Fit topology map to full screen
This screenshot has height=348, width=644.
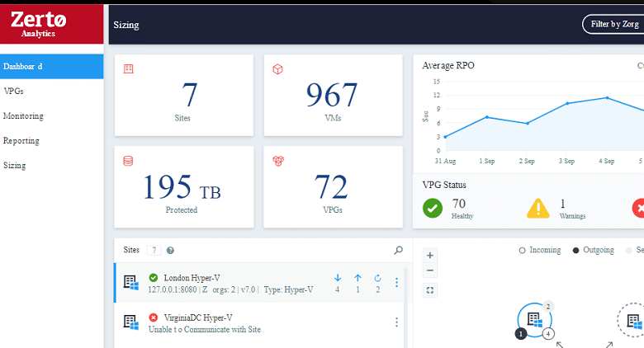click(429, 290)
